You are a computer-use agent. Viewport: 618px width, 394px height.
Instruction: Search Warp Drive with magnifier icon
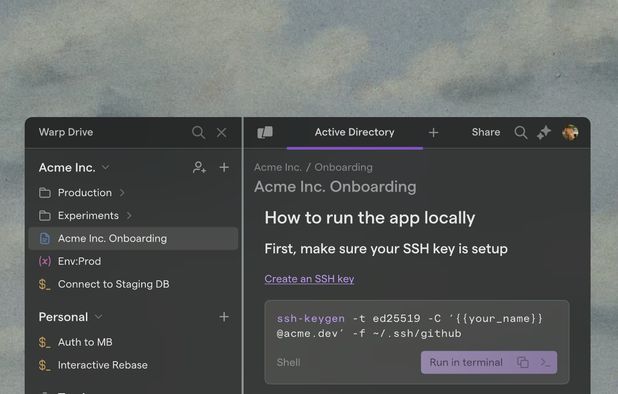199,132
